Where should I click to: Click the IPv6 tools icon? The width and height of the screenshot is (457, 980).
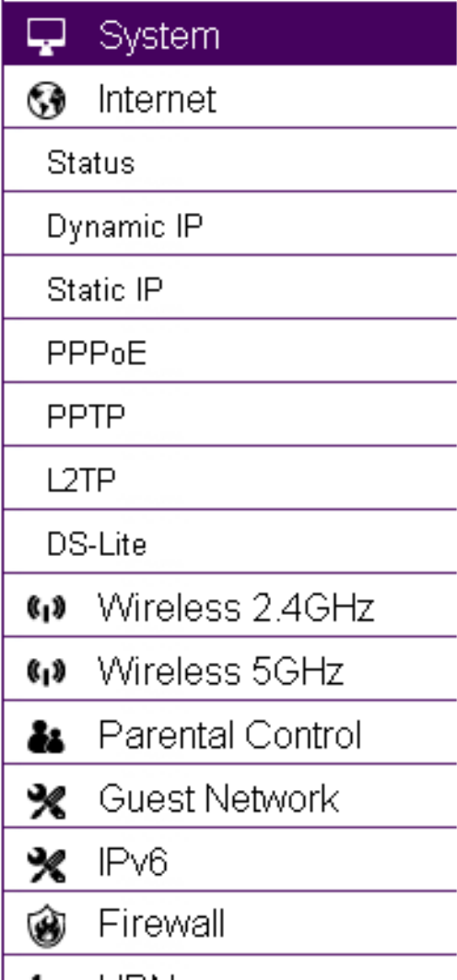(x=45, y=864)
